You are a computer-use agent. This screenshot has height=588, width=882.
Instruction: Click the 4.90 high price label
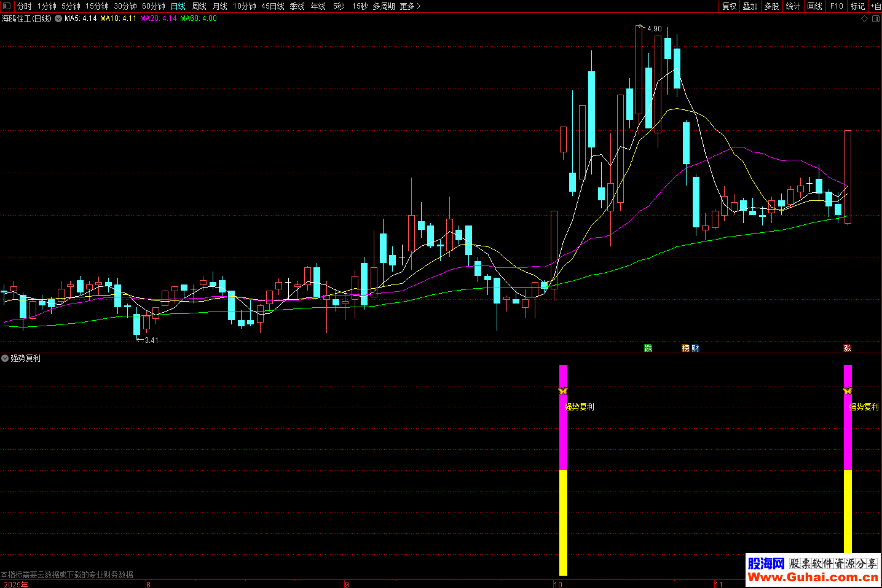[x=654, y=29]
